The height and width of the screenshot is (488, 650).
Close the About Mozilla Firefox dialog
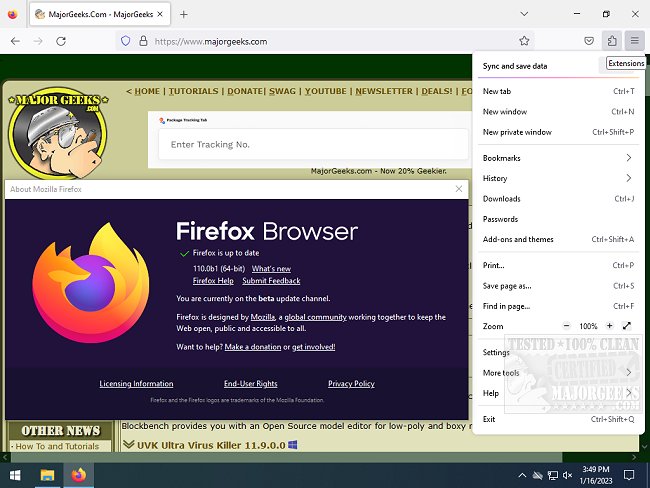click(459, 188)
